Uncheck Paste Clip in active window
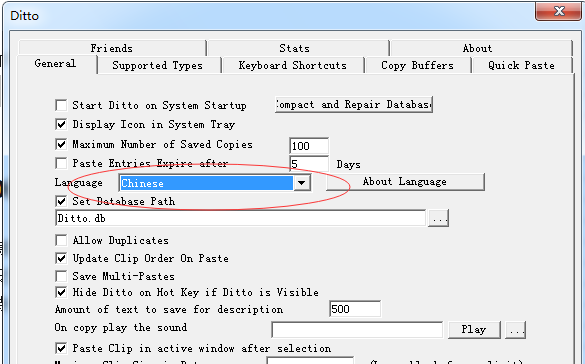 coord(61,348)
